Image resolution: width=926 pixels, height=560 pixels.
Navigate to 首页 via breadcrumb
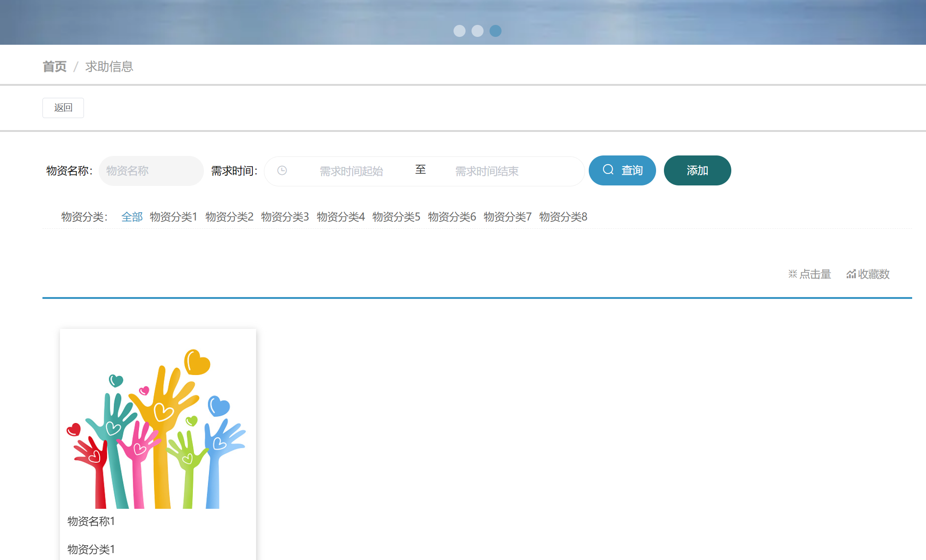(x=54, y=66)
